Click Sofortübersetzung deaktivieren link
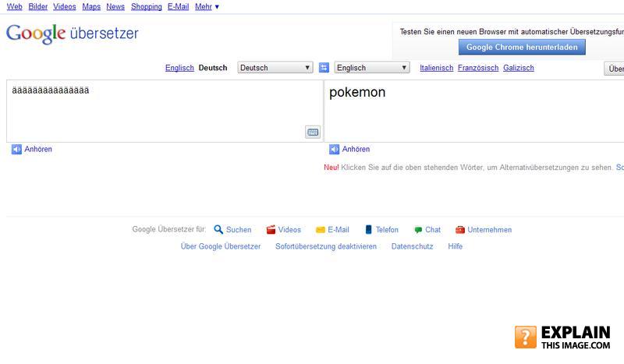 click(x=326, y=246)
